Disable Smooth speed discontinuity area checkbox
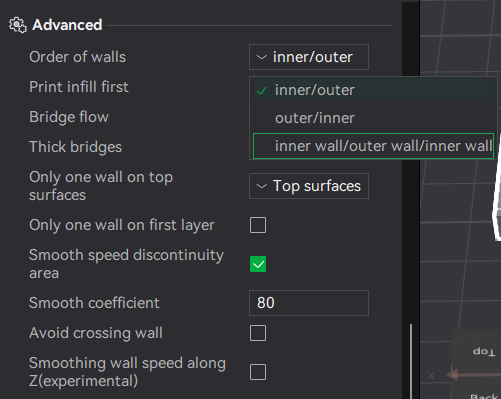Screen dimensions: 501x399 coord(258,264)
